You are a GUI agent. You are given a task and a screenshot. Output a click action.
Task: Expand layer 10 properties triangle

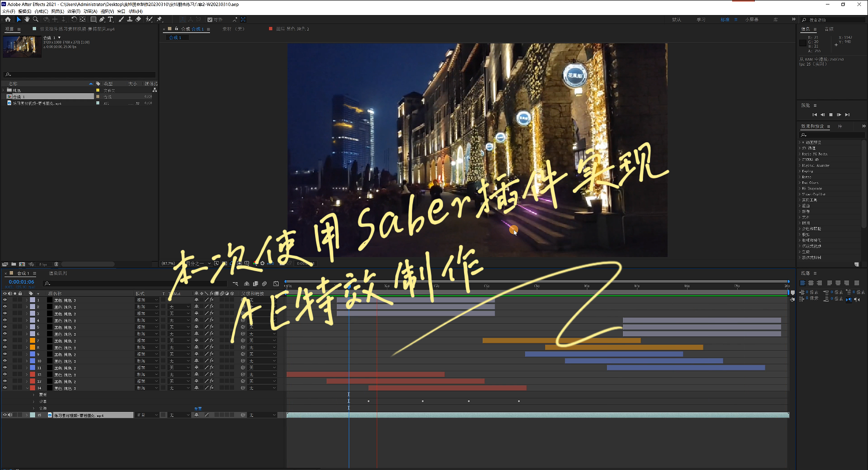27,361
